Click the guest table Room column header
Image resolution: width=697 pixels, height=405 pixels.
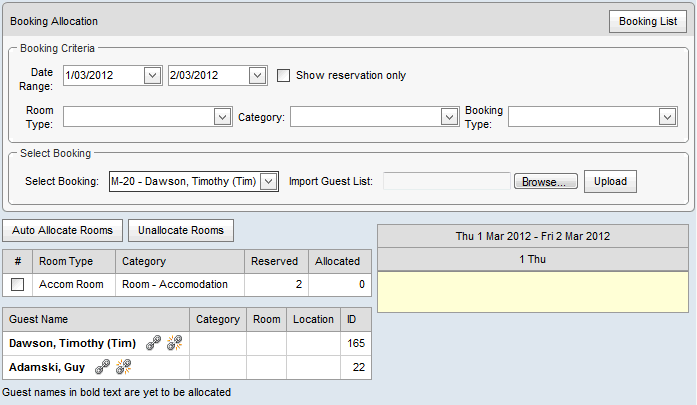point(267,319)
